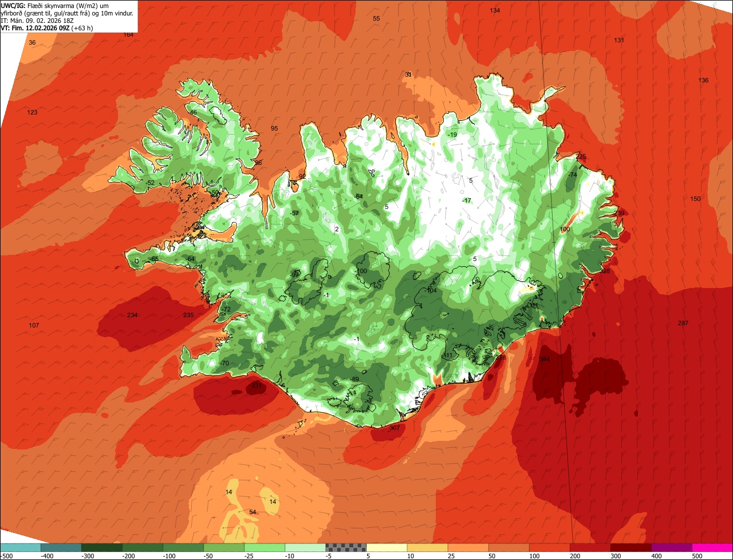Click the map value 54 in the southern ocean
The height and width of the screenshot is (560, 733).
pos(253,512)
